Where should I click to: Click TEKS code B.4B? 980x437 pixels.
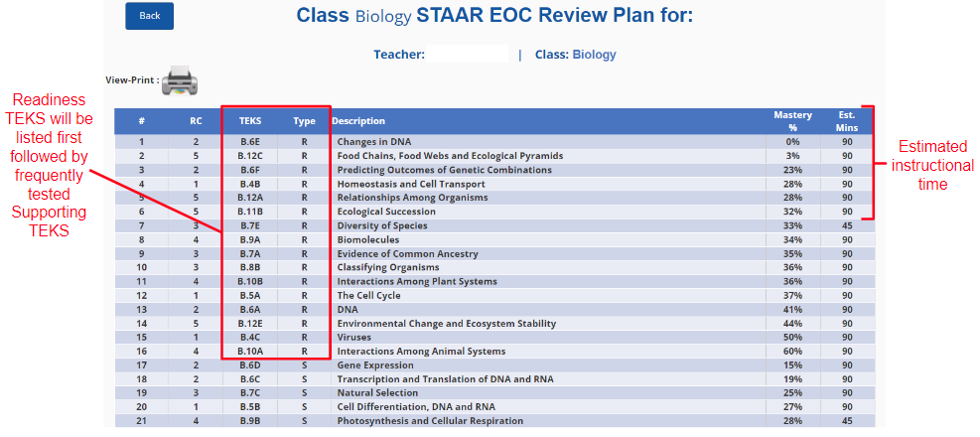[x=250, y=184]
